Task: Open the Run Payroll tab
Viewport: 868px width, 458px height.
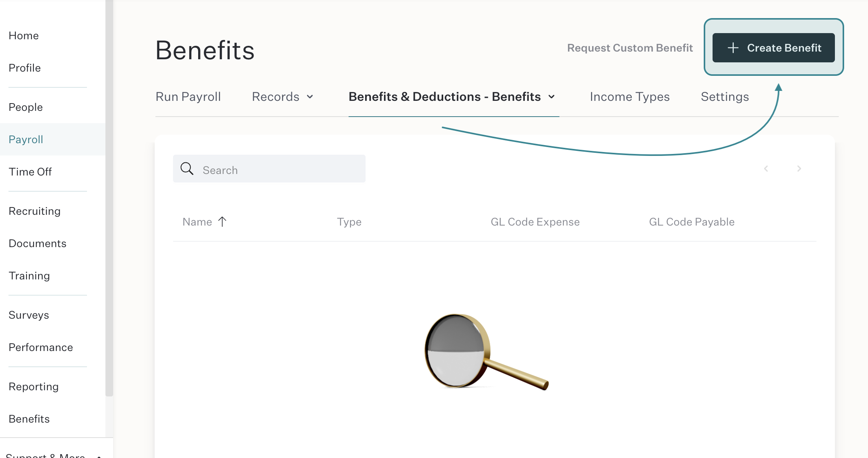Action: click(x=188, y=97)
